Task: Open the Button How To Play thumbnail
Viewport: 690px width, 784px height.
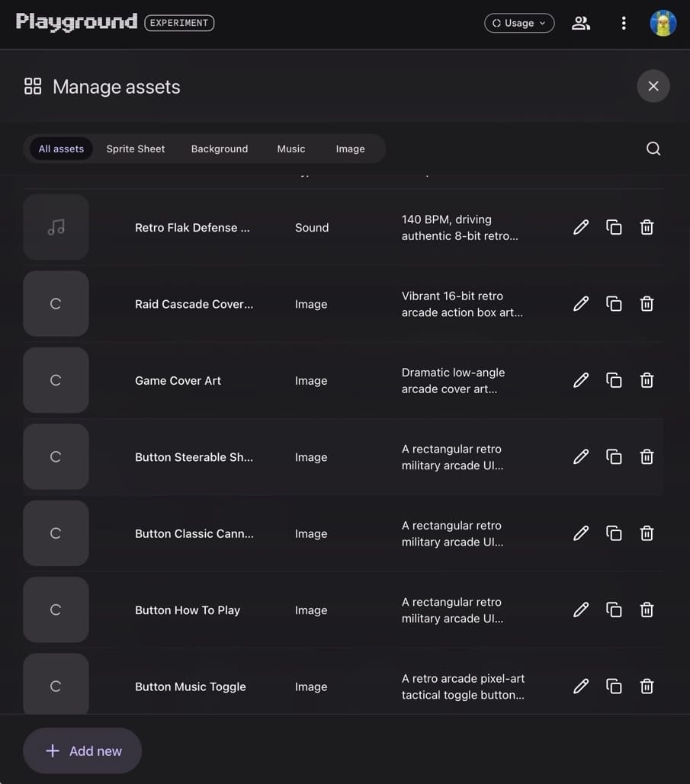Action: (56, 610)
